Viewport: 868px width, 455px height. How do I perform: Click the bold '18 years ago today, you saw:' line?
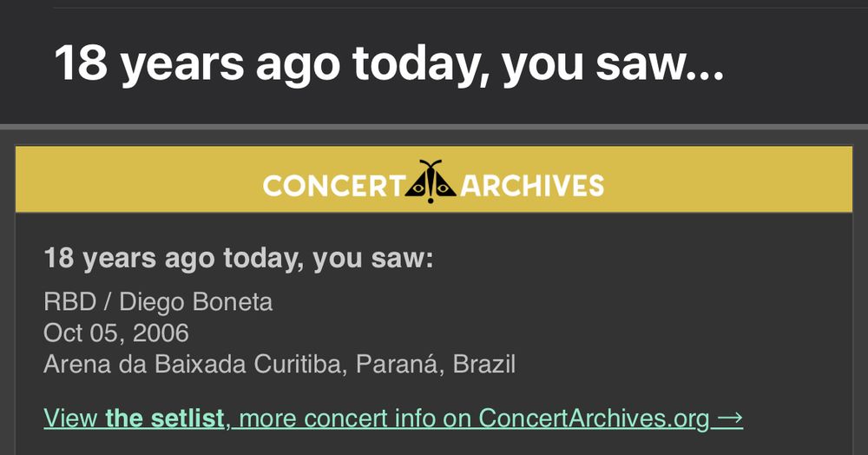(x=239, y=259)
